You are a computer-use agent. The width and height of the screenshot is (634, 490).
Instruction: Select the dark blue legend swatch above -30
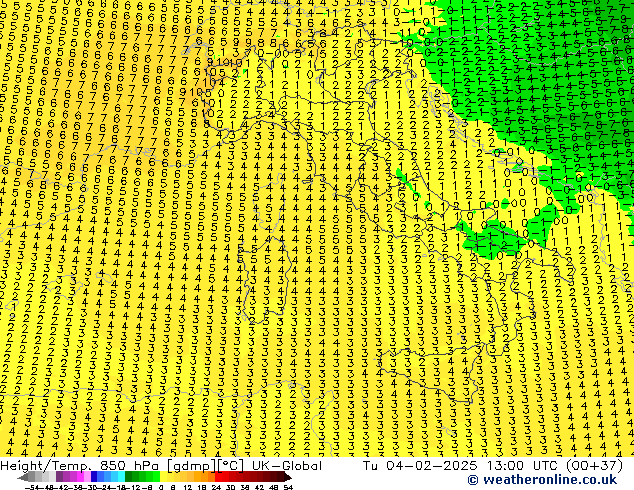[x=94, y=476]
